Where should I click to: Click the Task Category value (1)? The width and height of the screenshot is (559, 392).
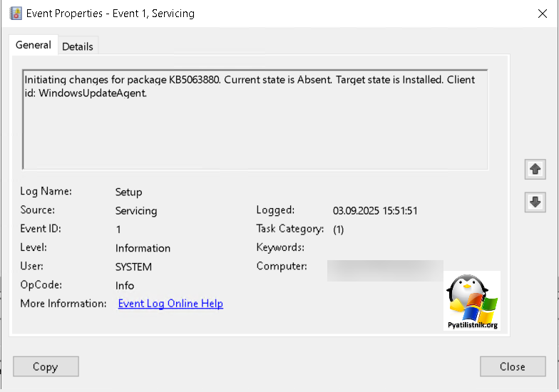click(339, 229)
